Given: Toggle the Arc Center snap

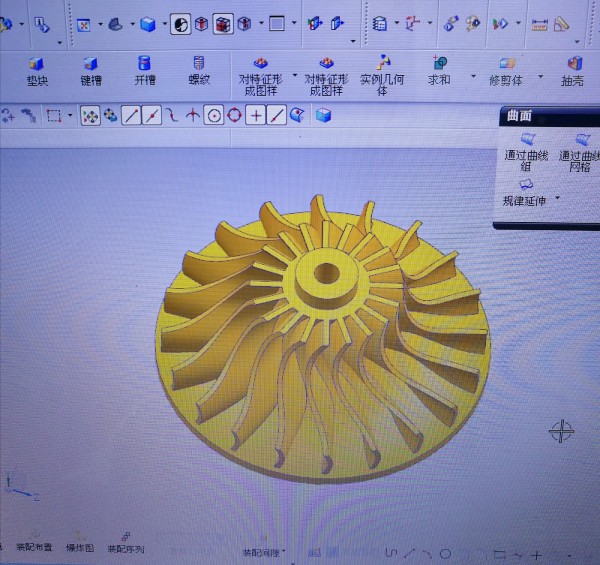Looking at the screenshot, I should pos(214,115).
